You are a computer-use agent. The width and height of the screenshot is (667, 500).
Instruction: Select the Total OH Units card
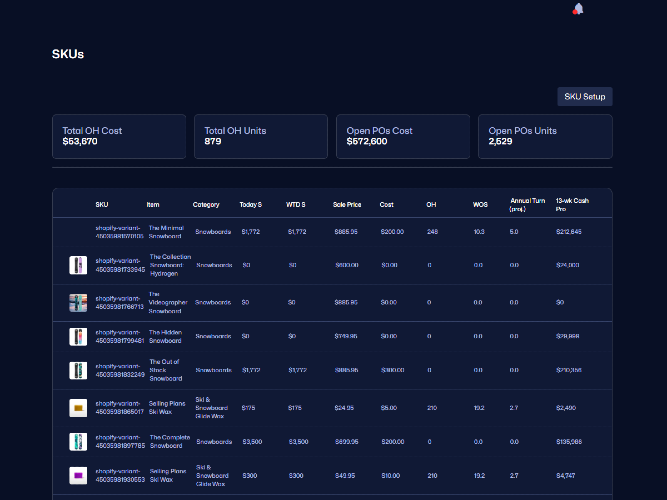point(261,137)
